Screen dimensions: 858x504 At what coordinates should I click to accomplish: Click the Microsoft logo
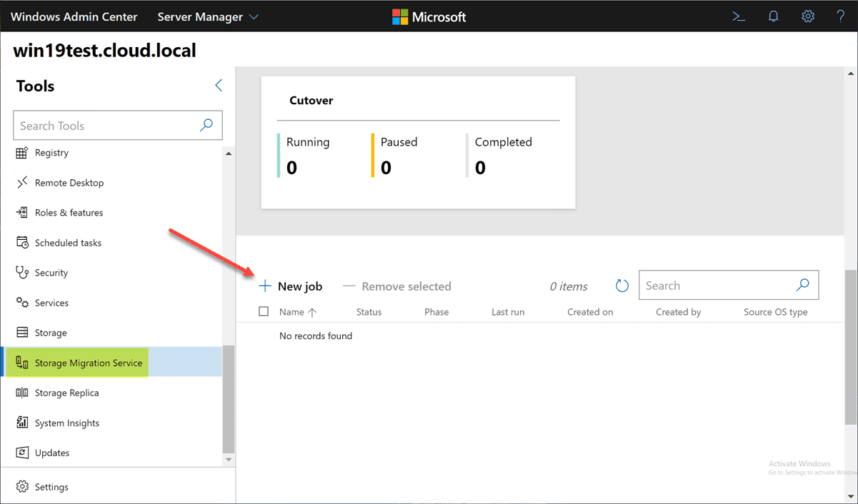(429, 16)
